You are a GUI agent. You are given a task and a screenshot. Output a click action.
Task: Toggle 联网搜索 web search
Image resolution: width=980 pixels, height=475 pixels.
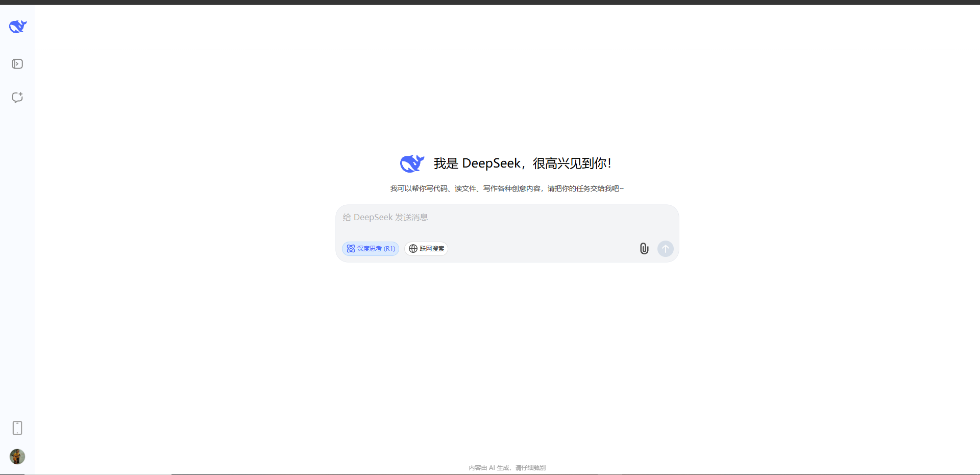pyautogui.click(x=426, y=249)
